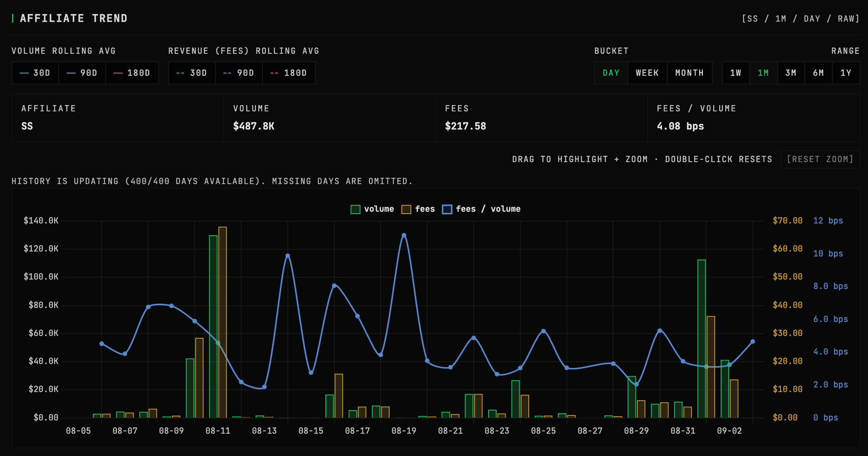Click the affiliate name SS
The image size is (868, 456).
[27, 126]
